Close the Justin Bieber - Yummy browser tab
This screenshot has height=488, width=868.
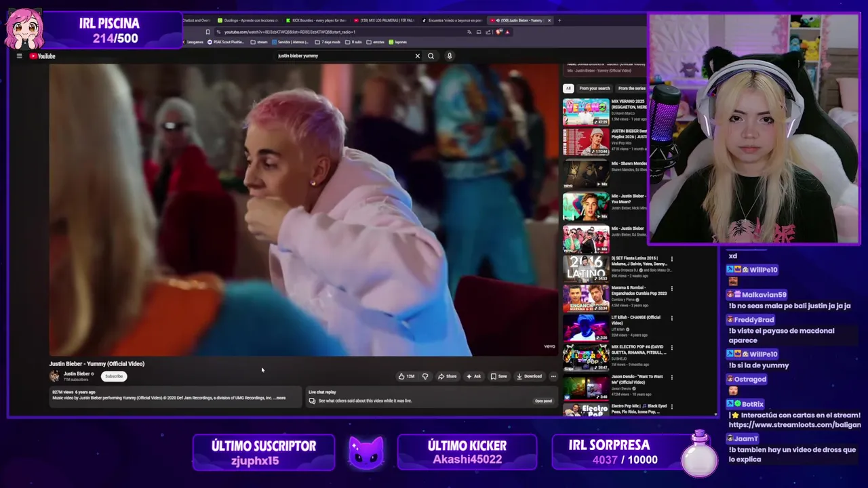(549, 20)
